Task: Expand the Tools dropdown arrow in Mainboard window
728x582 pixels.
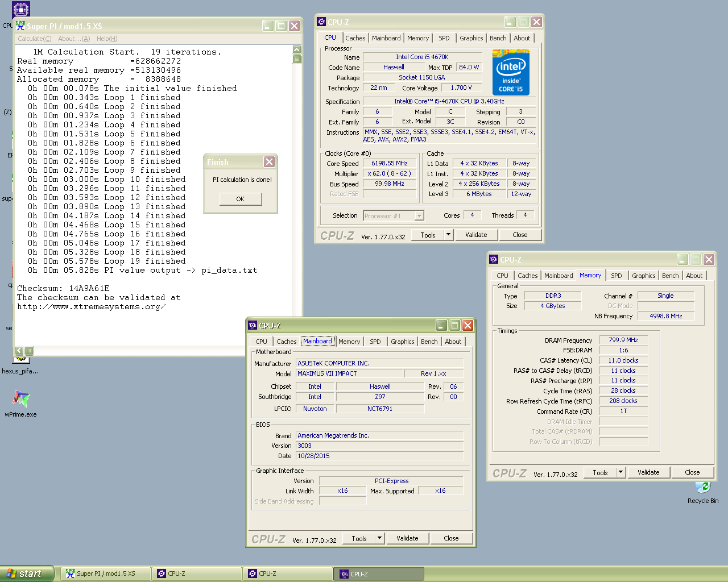Action: [379, 538]
